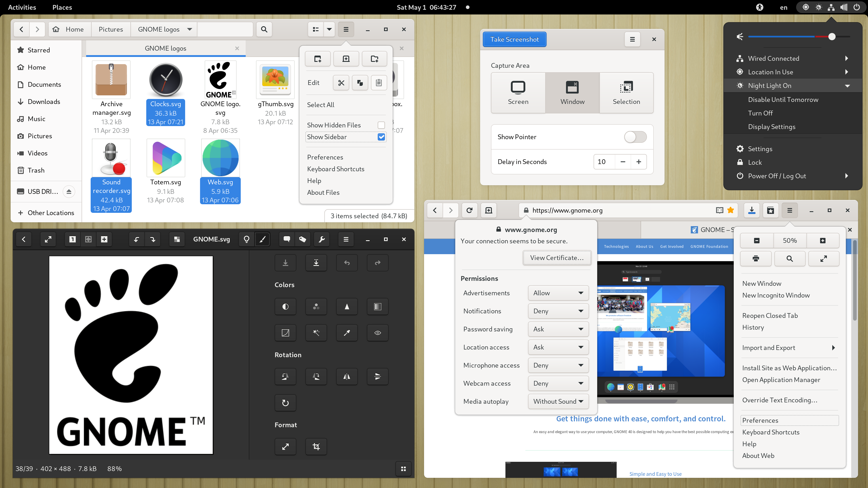The height and width of the screenshot is (488, 868).
Task: Toggle Show Sidebar checkbox in file manager
Action: (382, 137)
